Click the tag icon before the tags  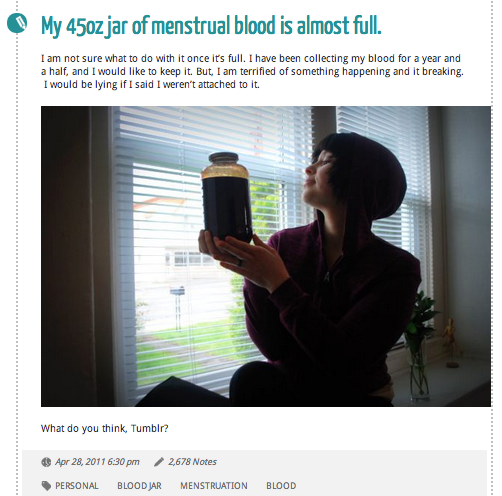(x=46, y=486)
